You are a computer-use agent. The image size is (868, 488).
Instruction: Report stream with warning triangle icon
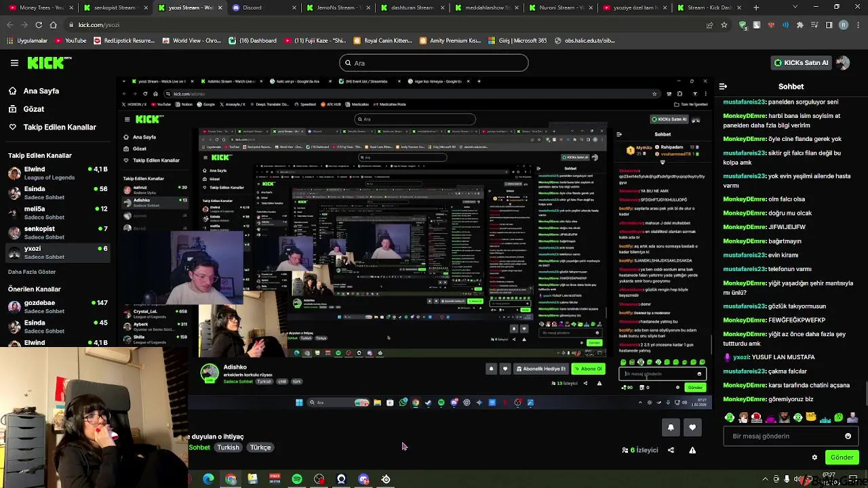pyautogui.click(x=692, y=450)
